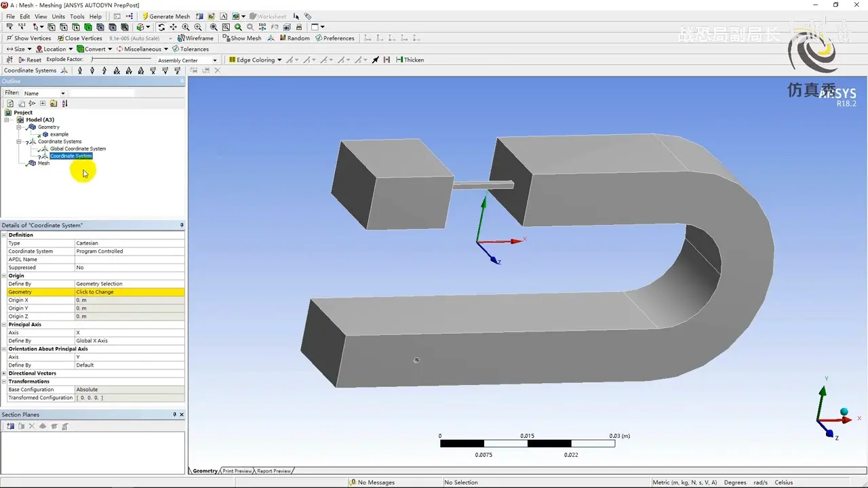Open the Units menu
868x488 pixels.
pos(58,16)
